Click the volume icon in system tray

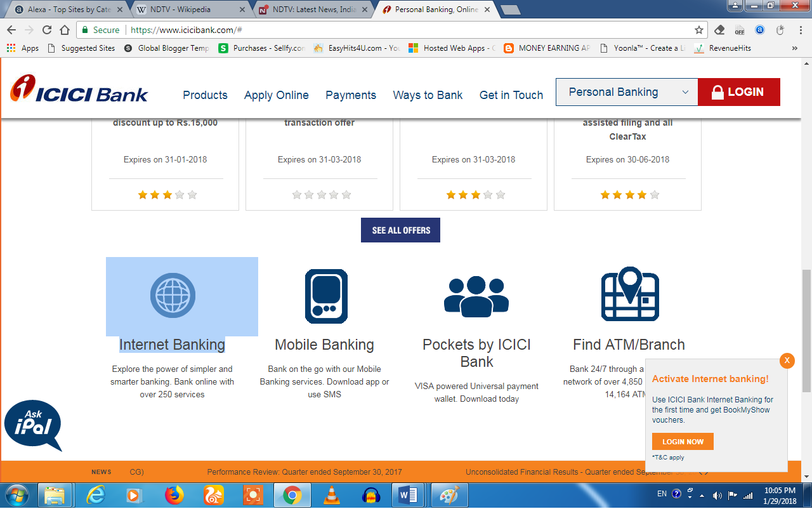(x=717, y=495)
